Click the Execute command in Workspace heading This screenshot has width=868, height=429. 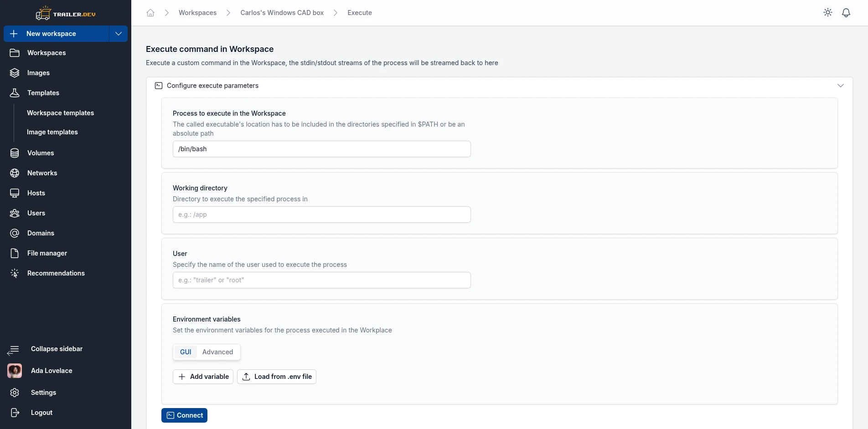point(210,49)
